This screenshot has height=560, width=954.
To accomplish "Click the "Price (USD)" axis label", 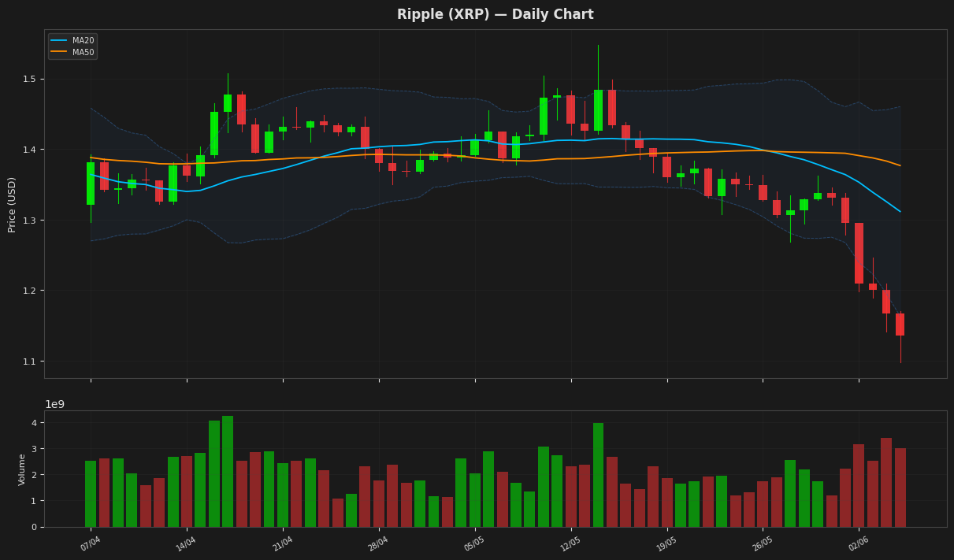I will coord(12,204).
